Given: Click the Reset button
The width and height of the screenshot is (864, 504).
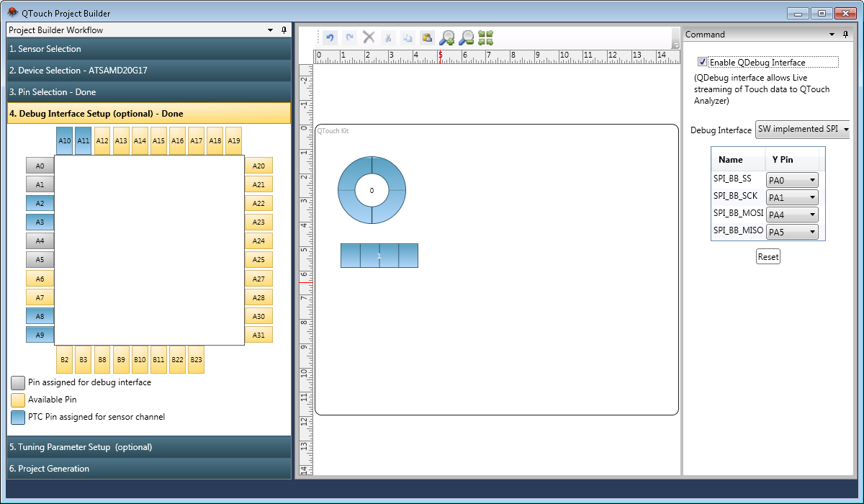Looking at the screenshot, I should 768,257.
